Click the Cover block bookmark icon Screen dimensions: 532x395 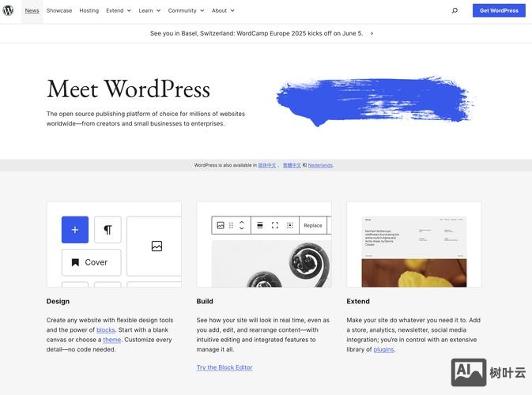[75, 262]
